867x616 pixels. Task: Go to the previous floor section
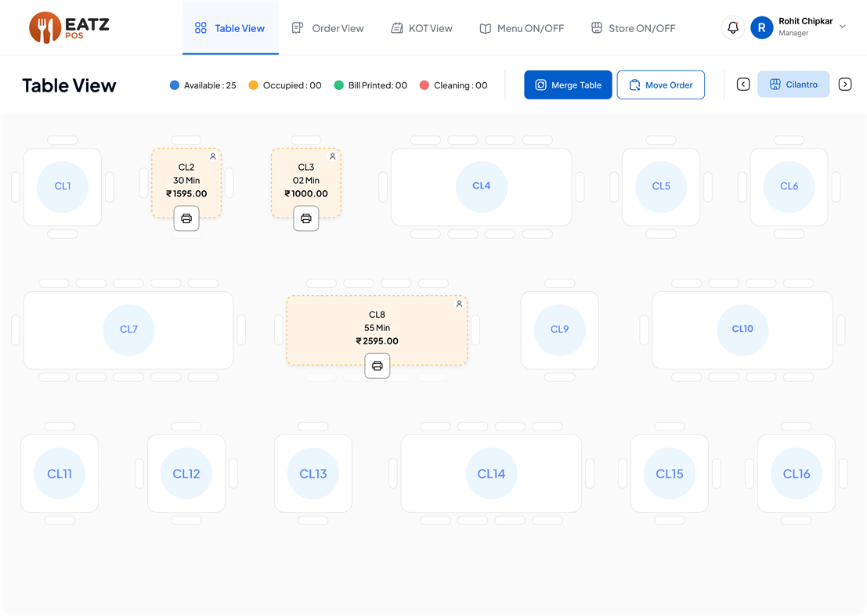pos(743,85)
